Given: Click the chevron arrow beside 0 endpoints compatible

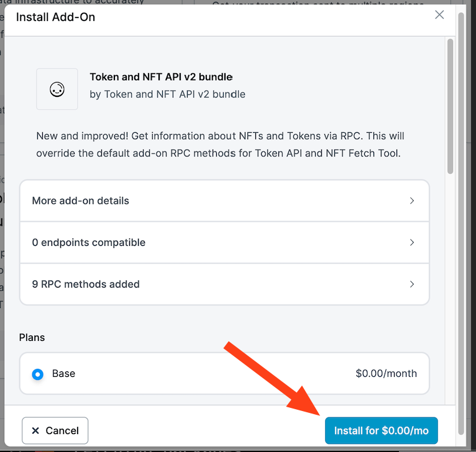Looking at the screenshot, I should (411, 242).
